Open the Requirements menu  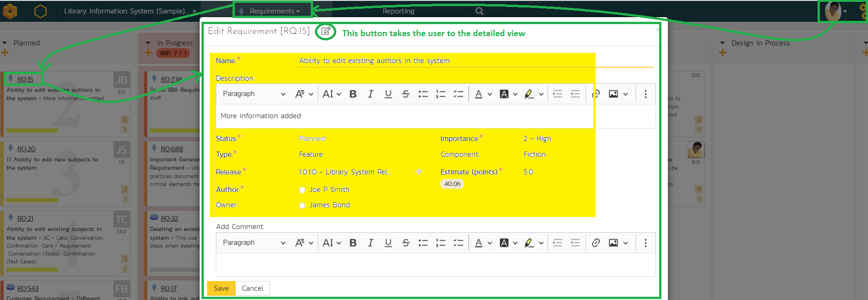click(x=274, y=11)
